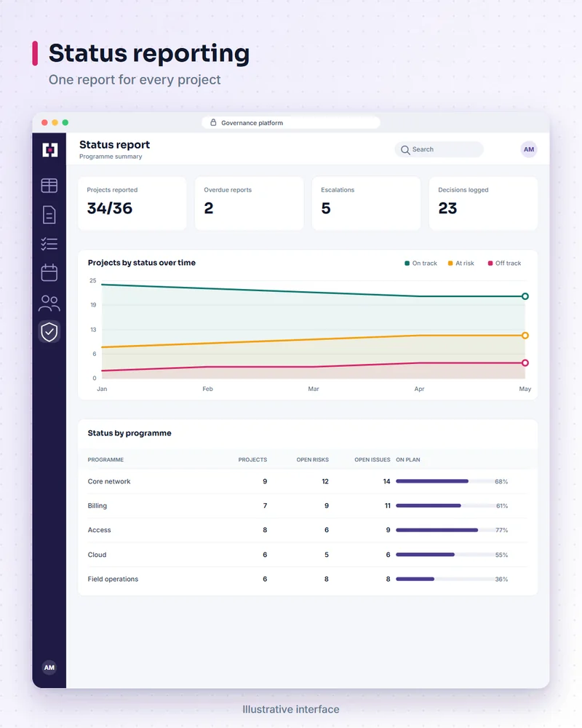This screenshot has height=728, width=582.
Task: Click the At risk May data point
Action: coord(525,335)
